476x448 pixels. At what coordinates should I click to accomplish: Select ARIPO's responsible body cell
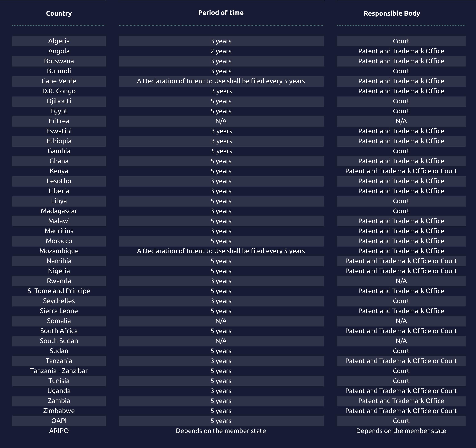click(x=401, y=431)
